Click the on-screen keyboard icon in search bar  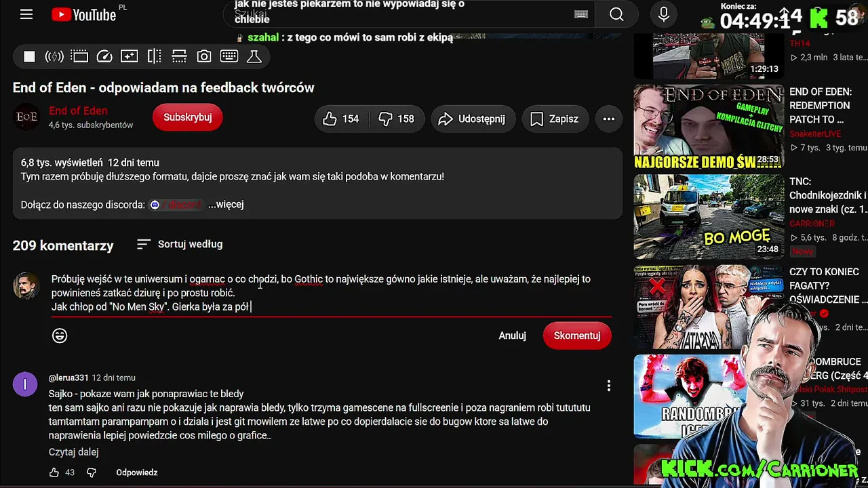click(581, 14)
